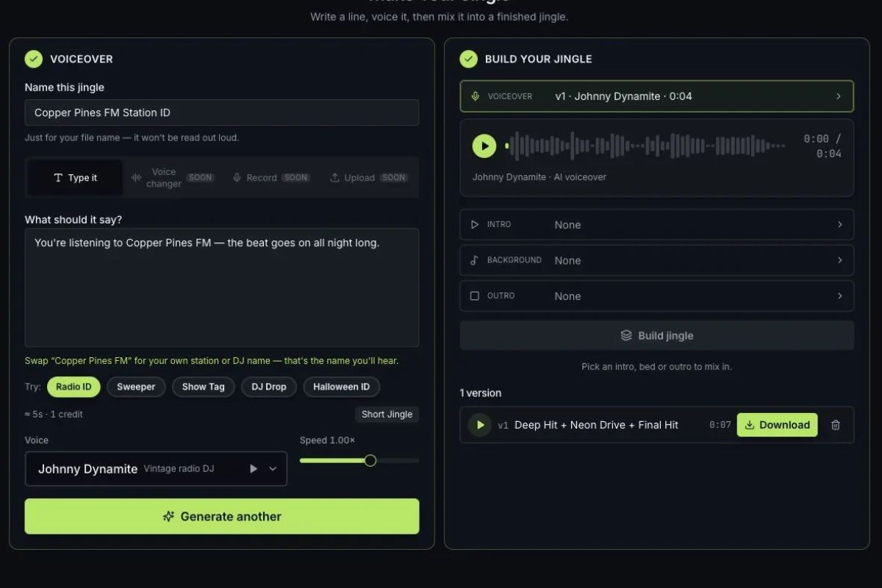Image resolution: width=882 pixels, height=588 pixels.
Task: Click the sparkle icon on Generate another
Action: coord(168,517)
